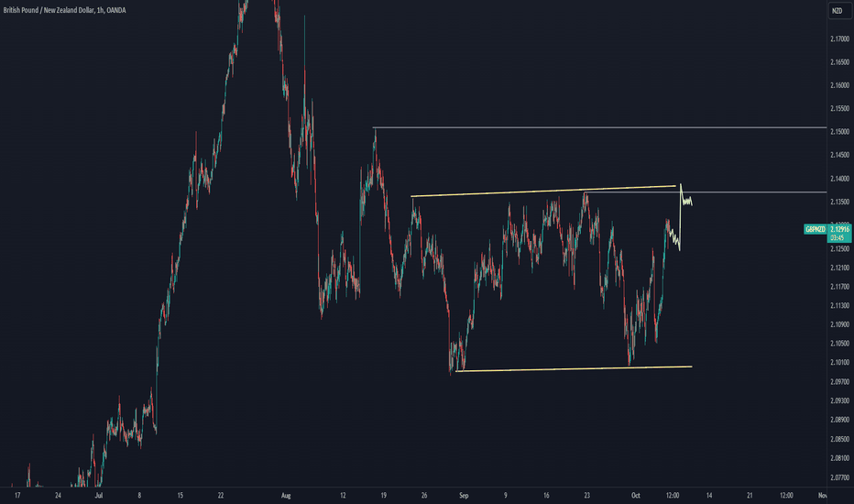854x504 pixels.
Task: Select the gray horizontal line at 2.15000
Action: (599, 127)
